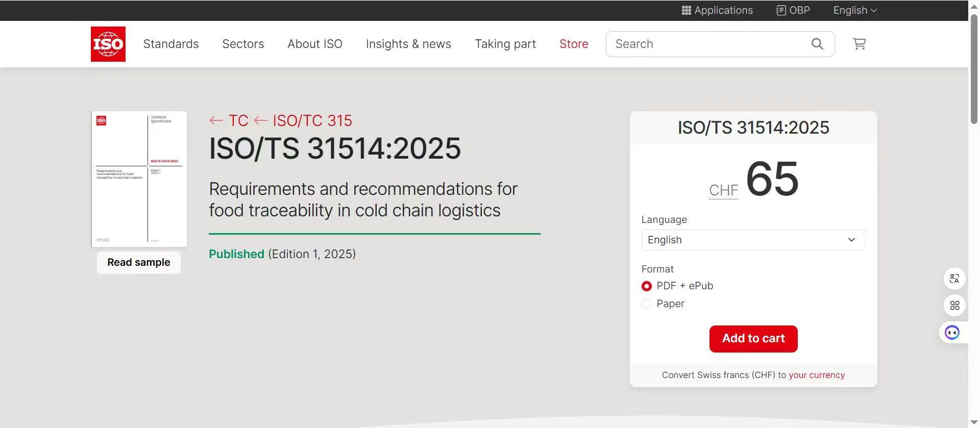The height and width of the screenshot is (428, 980).
Task: Click the ISO logo home icon
Action: point(108,44)
